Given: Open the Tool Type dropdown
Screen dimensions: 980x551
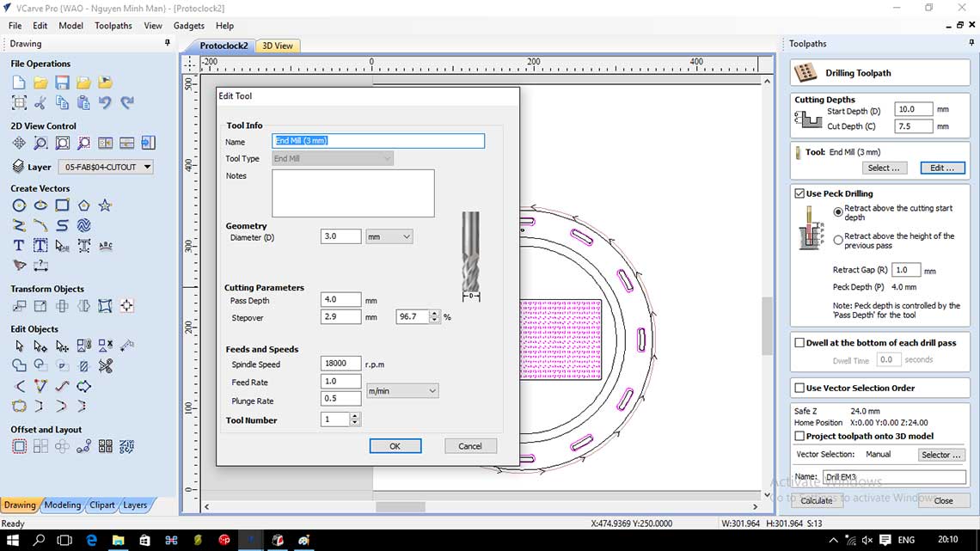Looking at the screenshot, I should coord(333,159).
